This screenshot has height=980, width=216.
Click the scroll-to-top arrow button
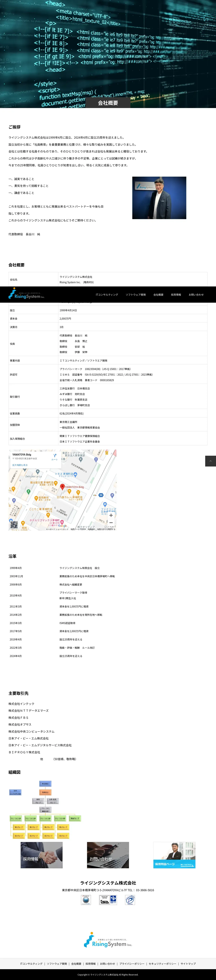click(211, 461)
